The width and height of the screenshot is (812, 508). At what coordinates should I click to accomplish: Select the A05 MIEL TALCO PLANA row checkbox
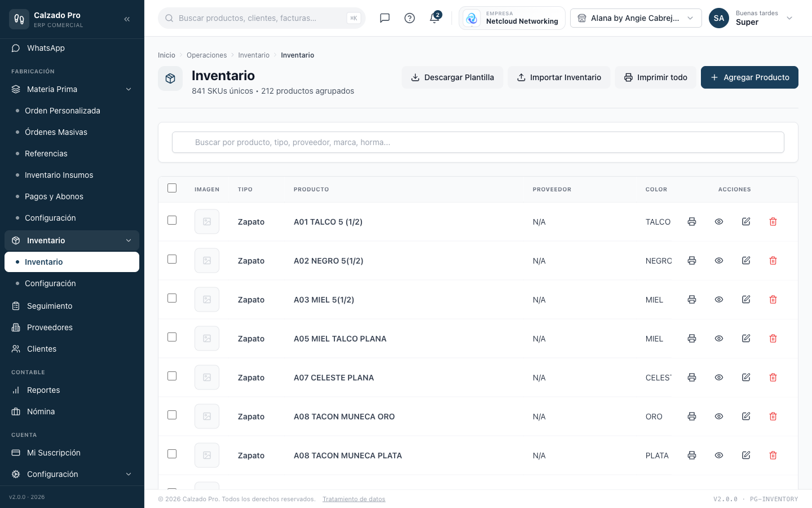click(172, 337)
